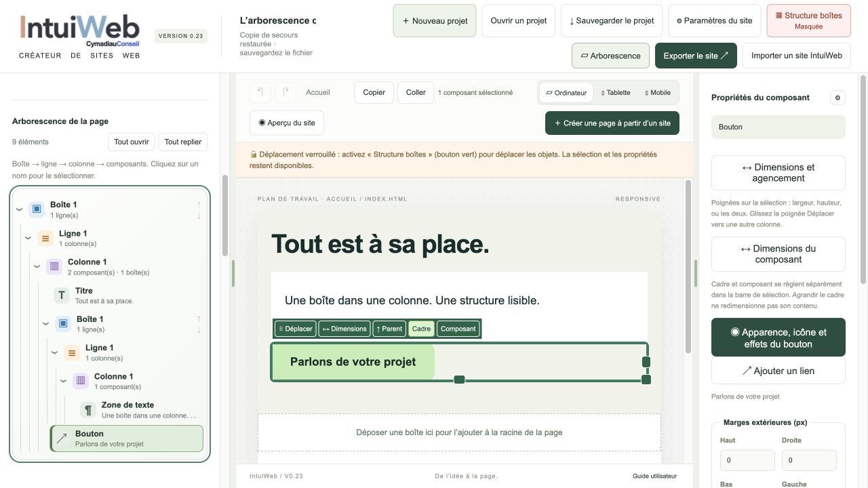This screenshot has height=488, width=868.
Task: Select the Zone de texte paragraph icon
Action: 88,409
